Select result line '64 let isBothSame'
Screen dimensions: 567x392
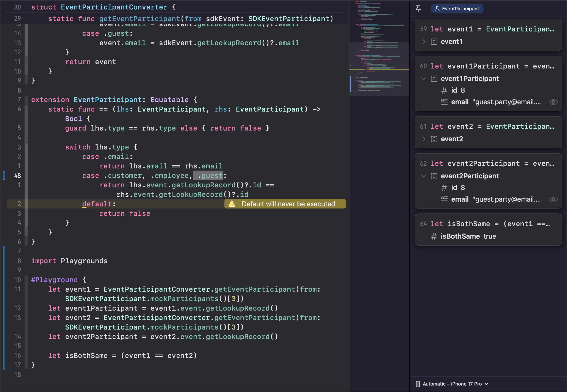pos(485,224)
